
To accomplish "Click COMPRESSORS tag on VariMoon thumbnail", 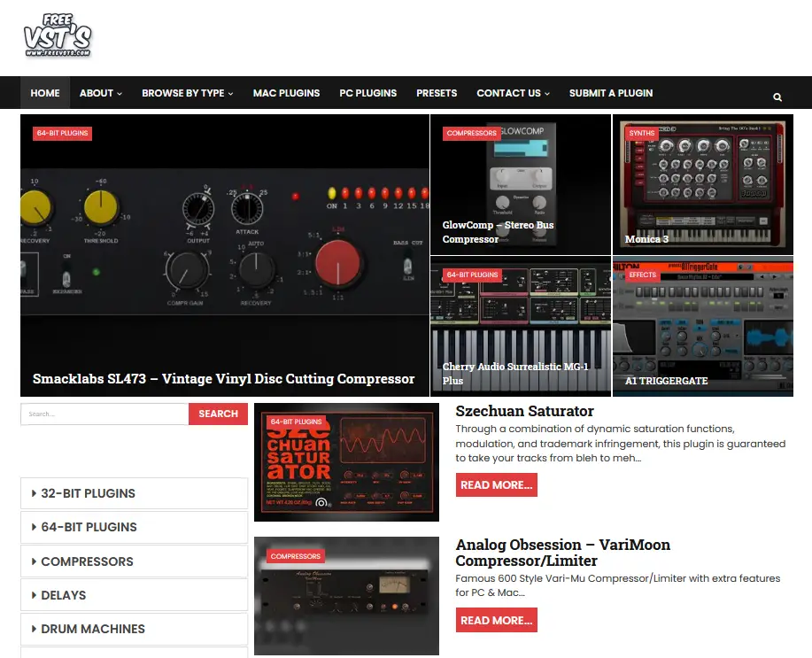I will click(x=295, y=556).
